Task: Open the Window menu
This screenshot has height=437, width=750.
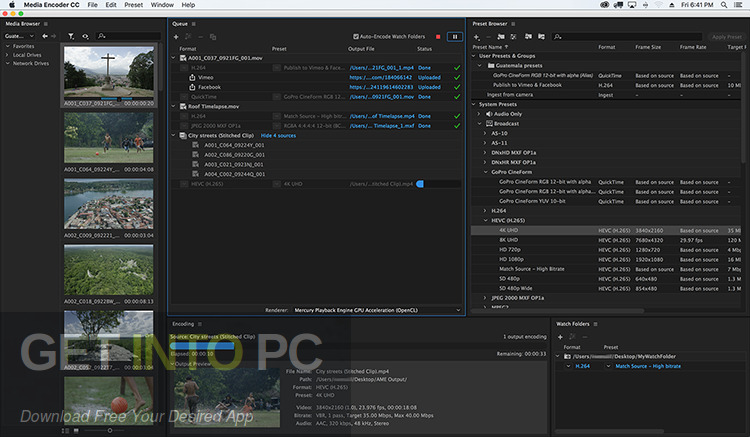Action: click(162, 5)
